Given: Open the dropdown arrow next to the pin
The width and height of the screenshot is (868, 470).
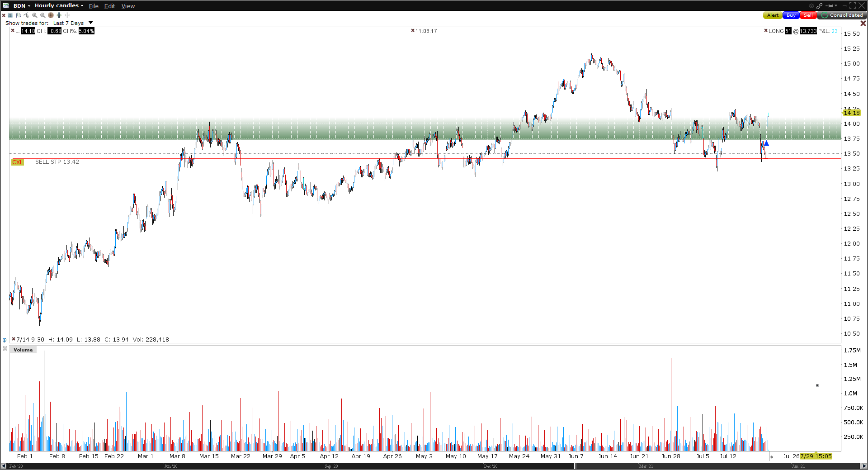Looking at the screenshot, I should [x=836, y=6].
